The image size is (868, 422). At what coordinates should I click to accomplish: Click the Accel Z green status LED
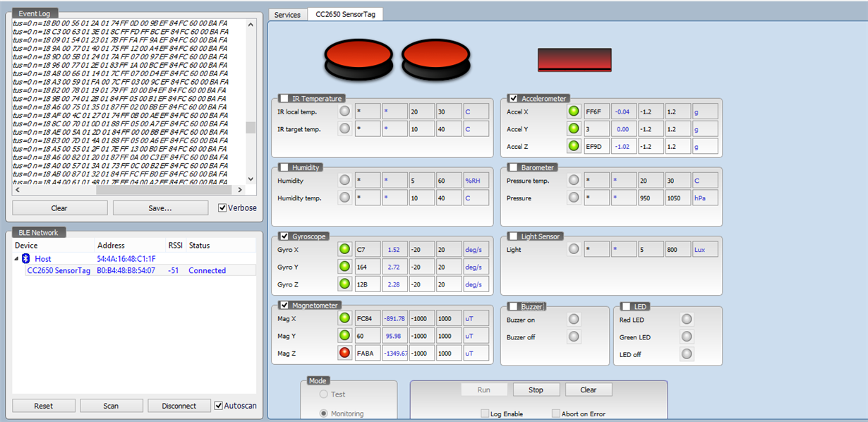[574, 146]
